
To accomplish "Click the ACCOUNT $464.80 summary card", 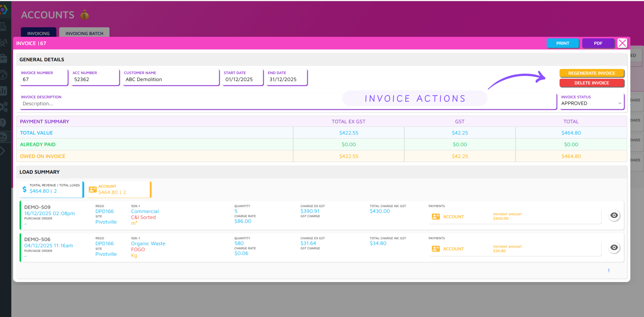I will click(119, 189).
